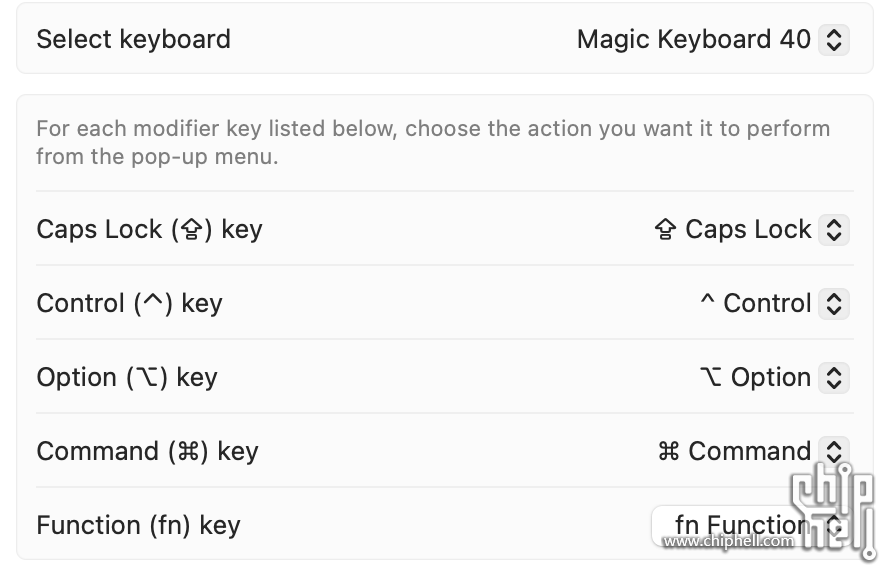890x576 pixels.
Task: Open the Select keyboard pop-up chevrons
Action: point(833,40)
